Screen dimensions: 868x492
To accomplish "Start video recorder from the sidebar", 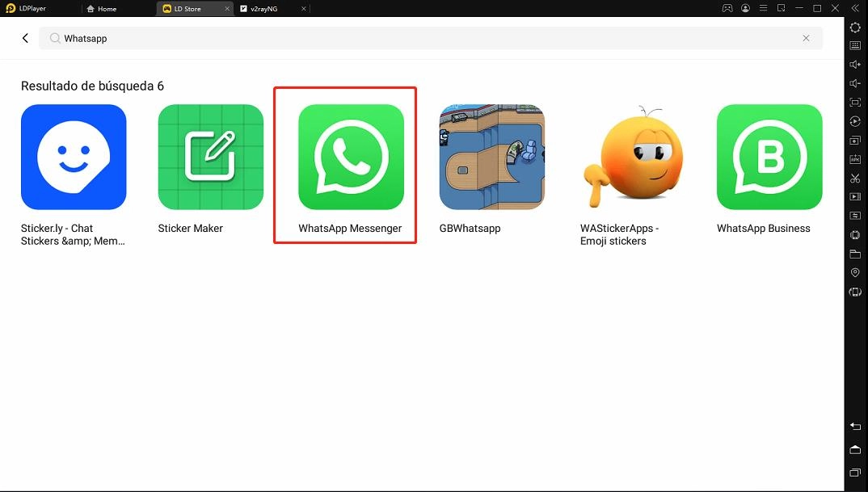I will coord(855,196).
